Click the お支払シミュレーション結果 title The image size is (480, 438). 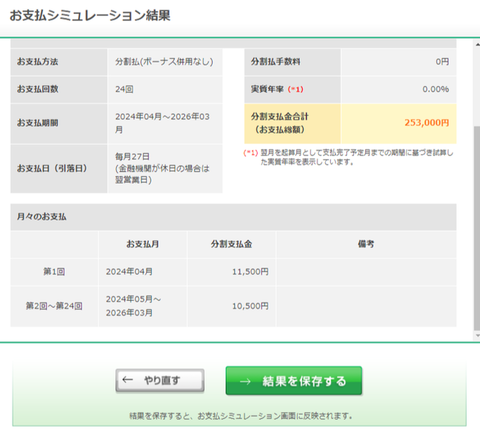click(90, 16)
